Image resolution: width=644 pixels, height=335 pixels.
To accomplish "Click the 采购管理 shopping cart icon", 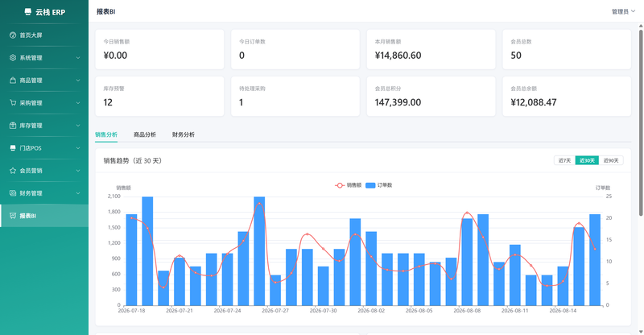I will [13, 103].
